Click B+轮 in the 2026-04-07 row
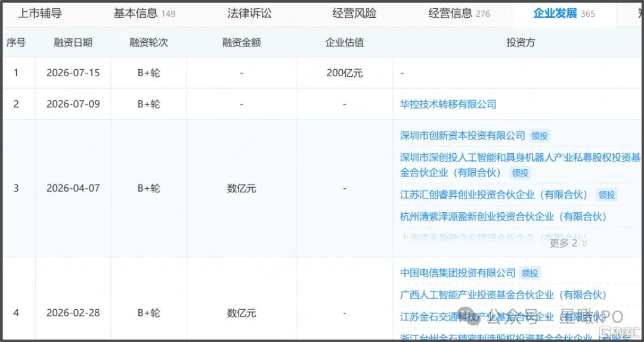This screenshot has height=342, width=644. (x=148, y=188)
